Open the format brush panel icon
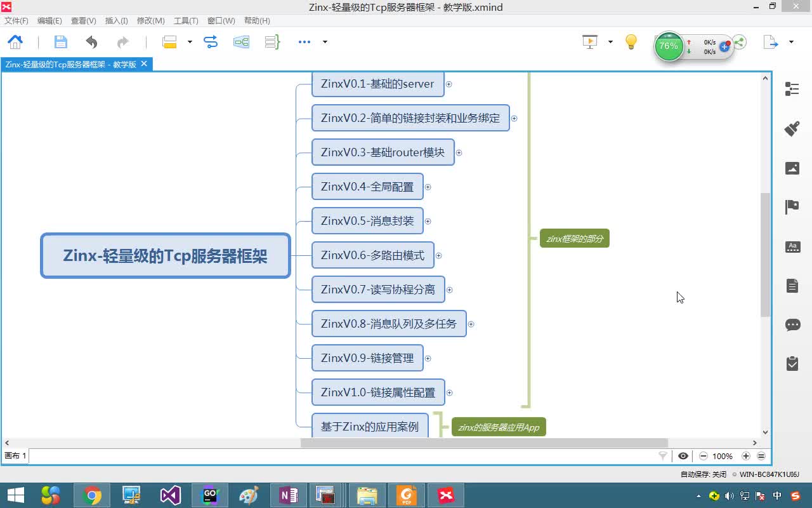 coord(792,128)
